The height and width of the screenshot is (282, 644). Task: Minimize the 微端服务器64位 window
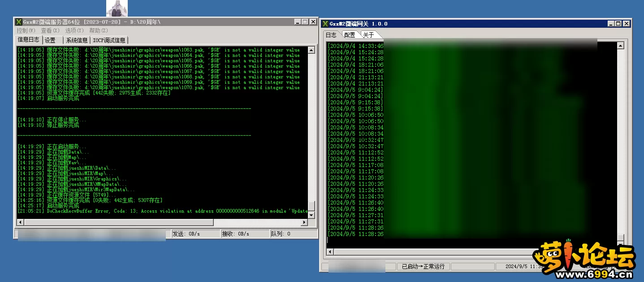pos(298,22)
